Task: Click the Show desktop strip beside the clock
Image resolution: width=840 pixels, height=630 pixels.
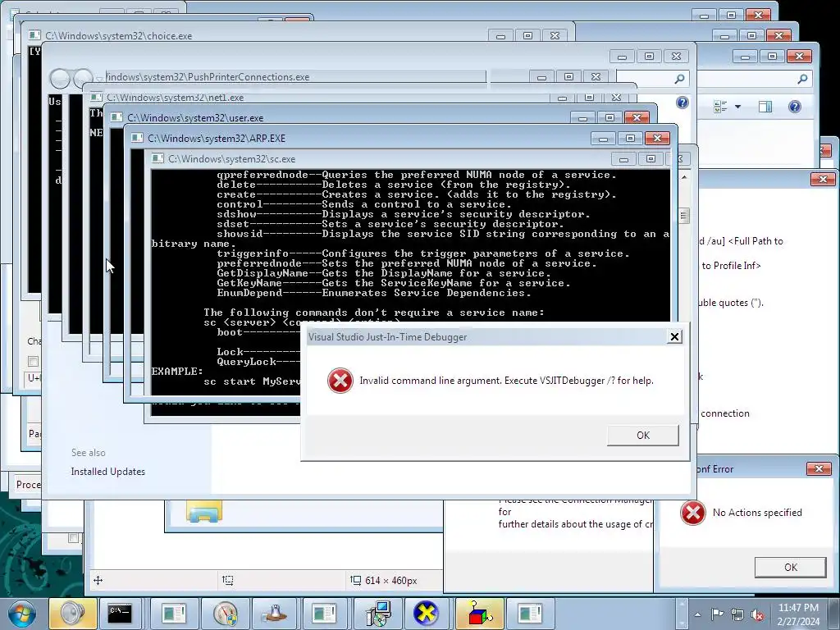Action: click(x=836, y=614)
